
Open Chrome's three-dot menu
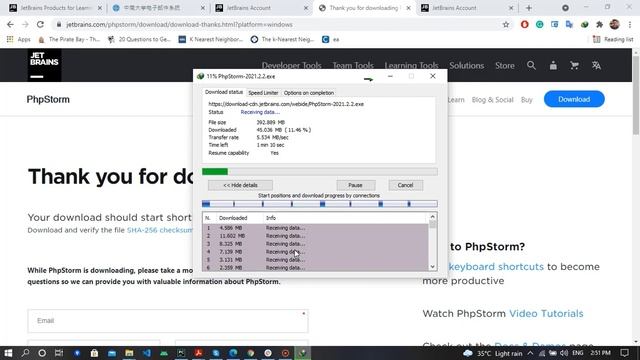(630, 24)
